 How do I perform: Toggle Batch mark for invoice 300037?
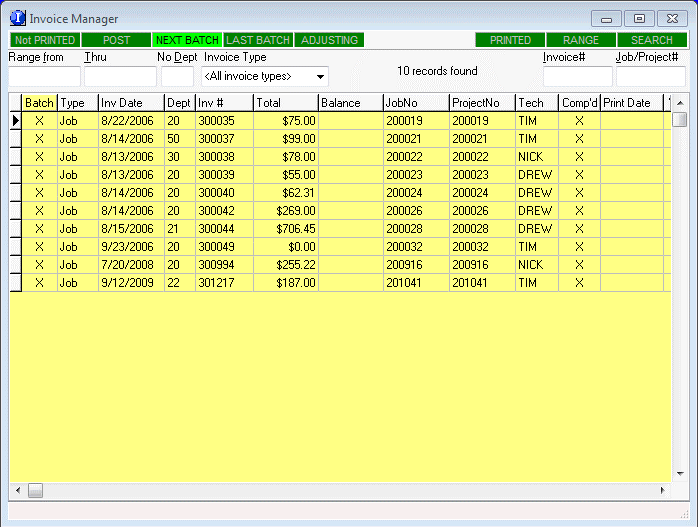(x=40, y=139)
